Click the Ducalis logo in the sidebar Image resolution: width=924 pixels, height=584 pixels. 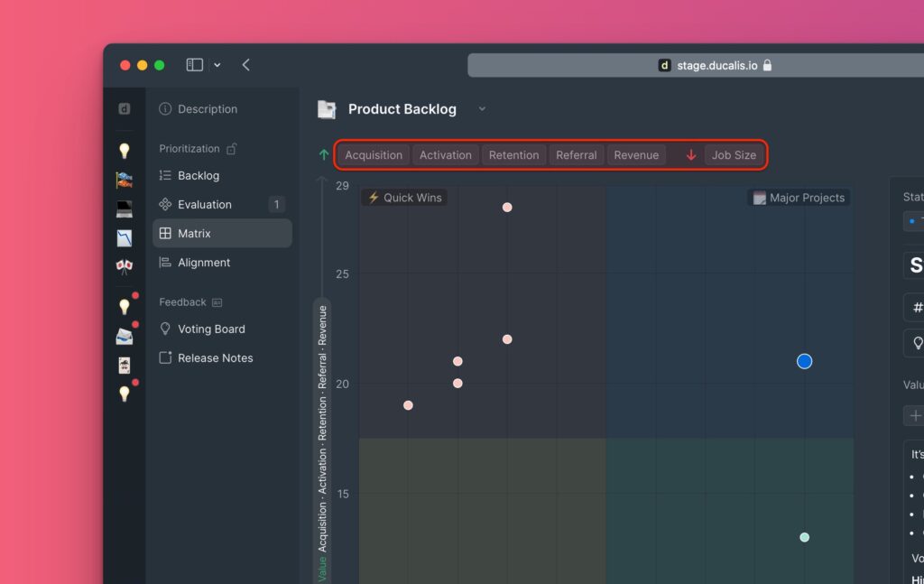[125, 109]
